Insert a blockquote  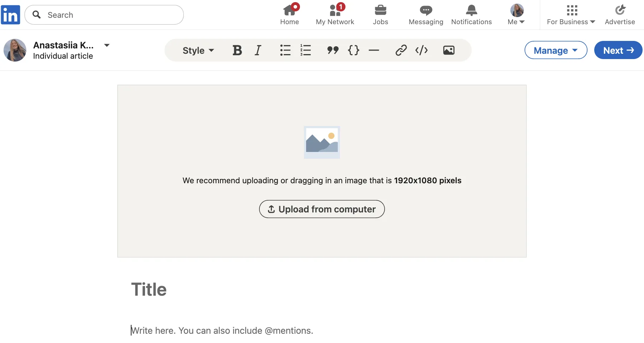click(x=333, y=50)
